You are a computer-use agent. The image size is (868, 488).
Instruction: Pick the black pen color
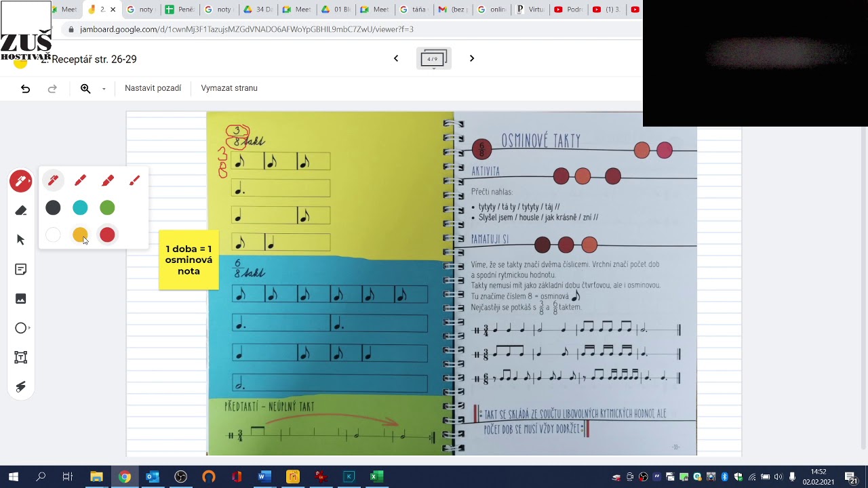coord(53,207)
